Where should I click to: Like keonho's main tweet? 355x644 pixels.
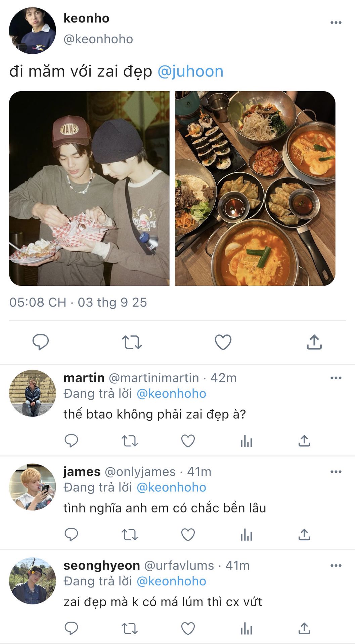click(223, 342)
